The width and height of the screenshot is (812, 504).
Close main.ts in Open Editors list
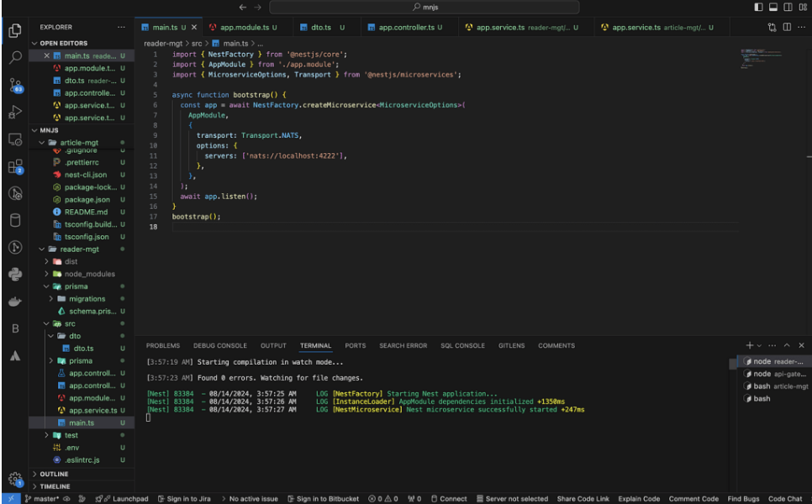coord(46,56)
